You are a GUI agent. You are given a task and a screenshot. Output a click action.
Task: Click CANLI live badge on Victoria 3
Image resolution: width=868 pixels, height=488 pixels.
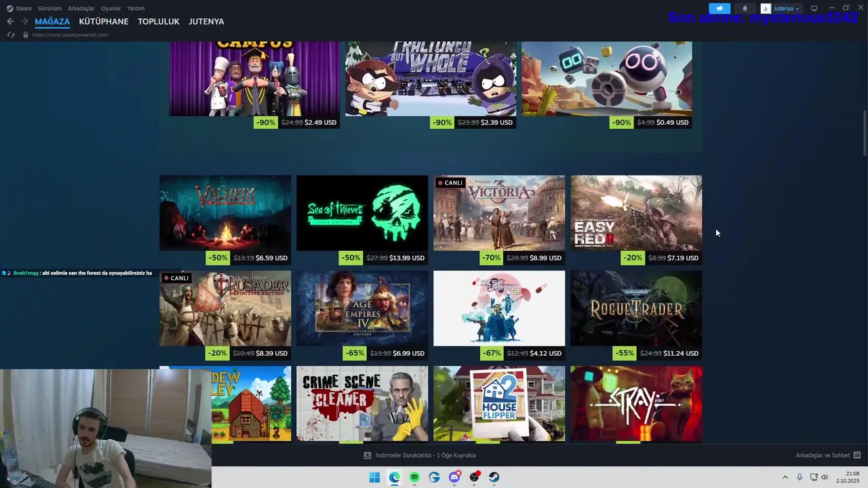pos(450,183)
